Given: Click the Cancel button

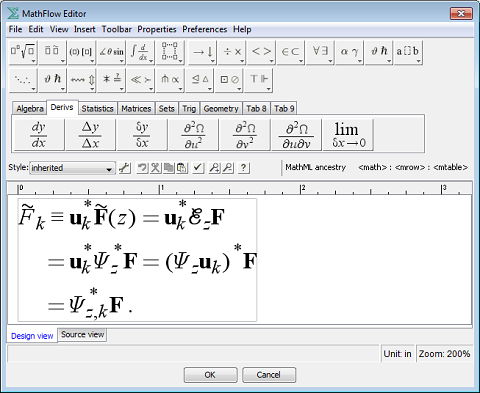Looking at the screenshot, I should (269, 375).
